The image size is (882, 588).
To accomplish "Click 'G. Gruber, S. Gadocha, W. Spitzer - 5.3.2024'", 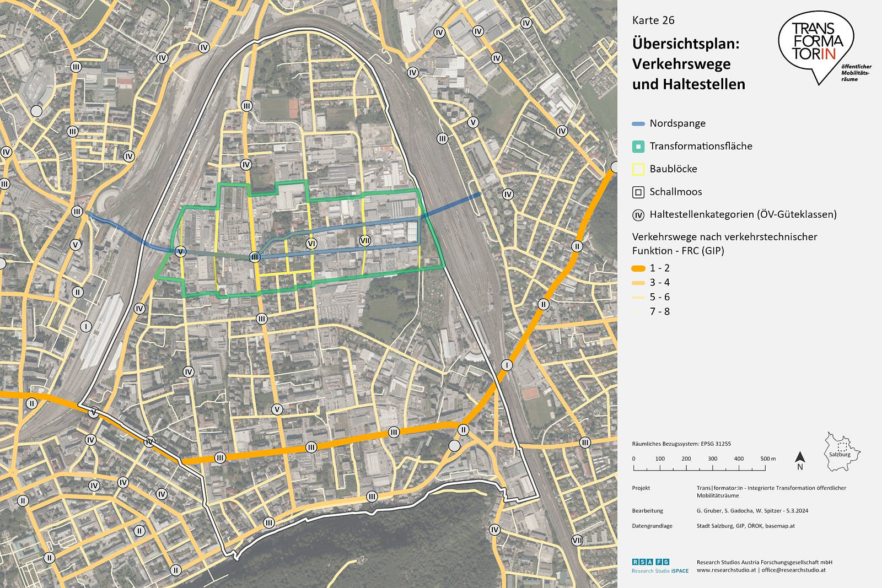I will pos(752,511).
